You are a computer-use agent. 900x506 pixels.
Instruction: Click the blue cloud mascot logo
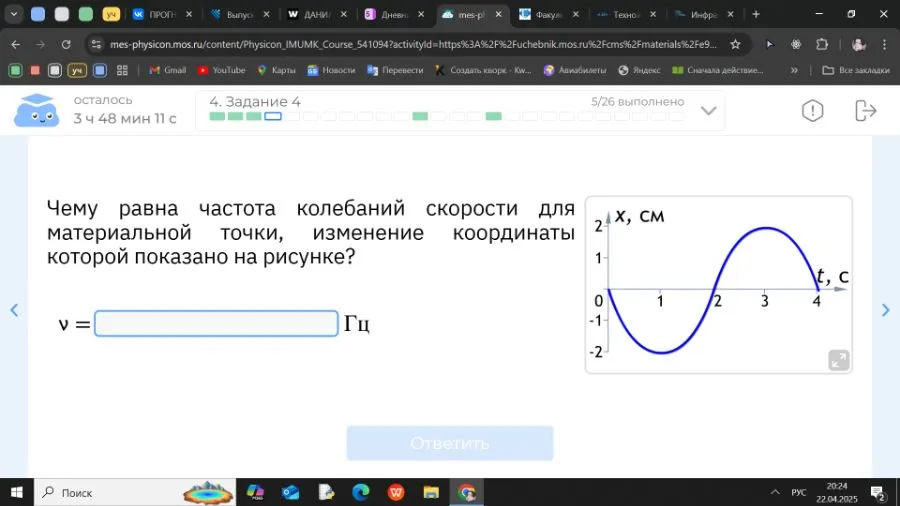click(36, 110)
